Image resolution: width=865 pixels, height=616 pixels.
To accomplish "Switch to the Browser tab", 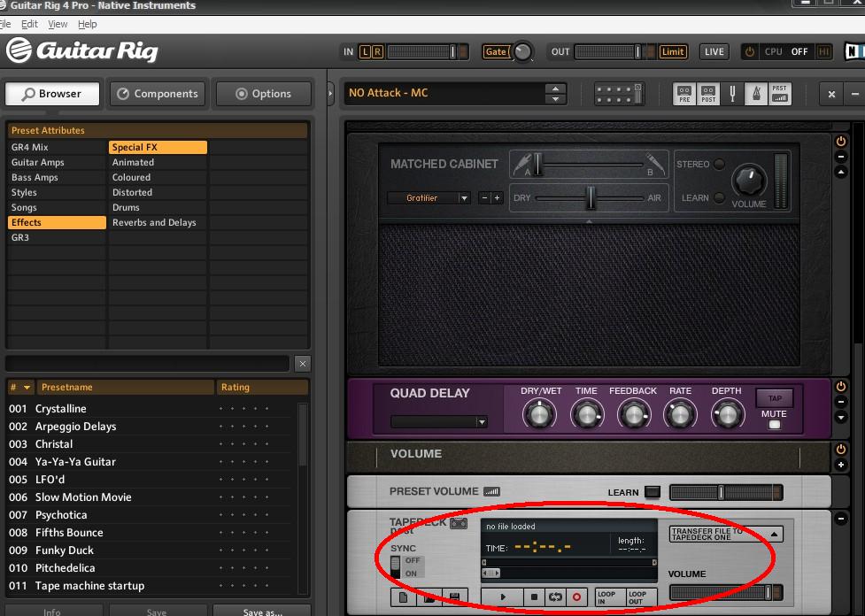I will click(52, 94).
